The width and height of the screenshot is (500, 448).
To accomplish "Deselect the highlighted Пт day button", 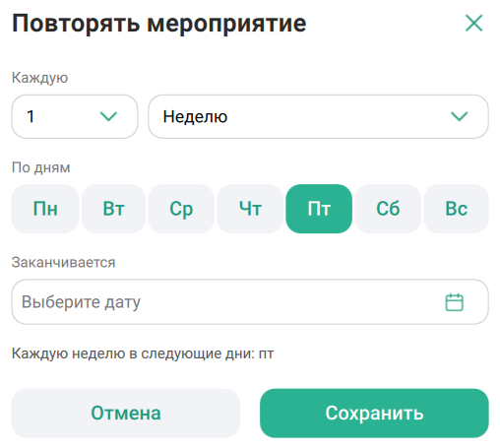I will [x=319, y=209].
